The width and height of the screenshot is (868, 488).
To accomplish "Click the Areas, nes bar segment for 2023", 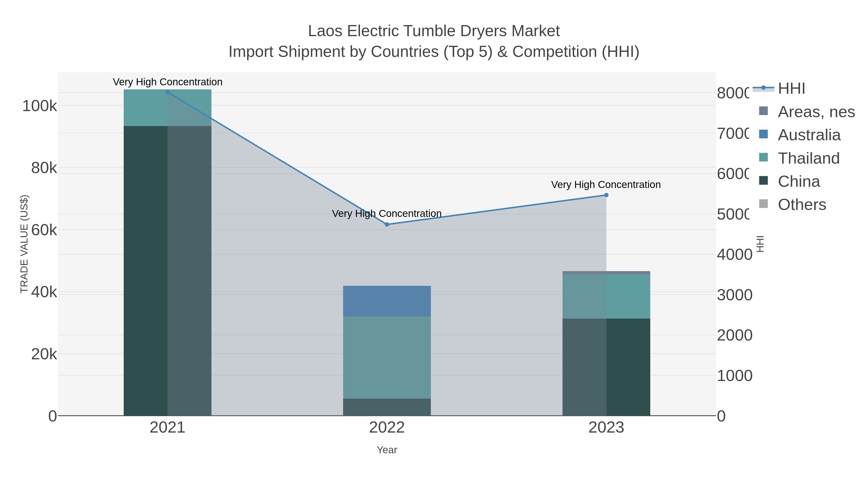I will tap(606, 273).
